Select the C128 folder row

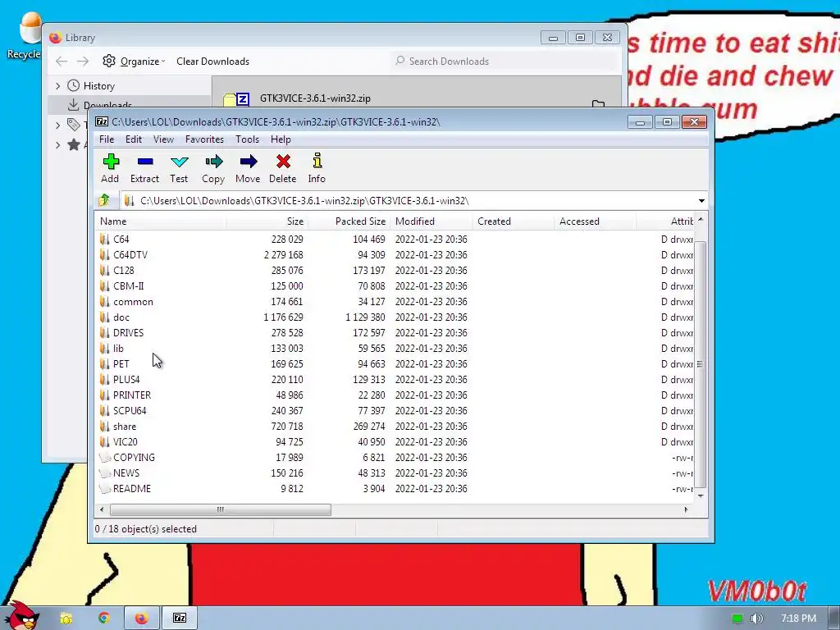395,271
